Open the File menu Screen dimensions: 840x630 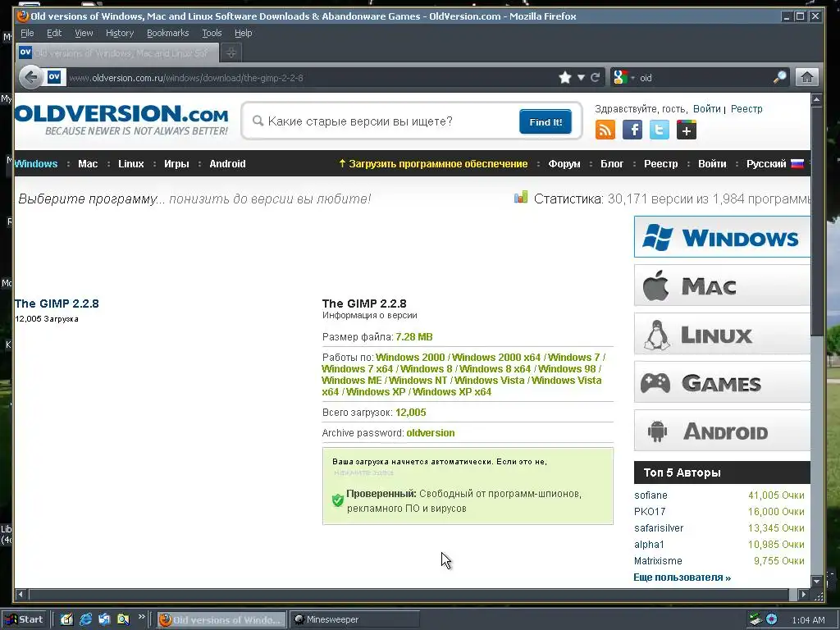[x=27, y=33]
